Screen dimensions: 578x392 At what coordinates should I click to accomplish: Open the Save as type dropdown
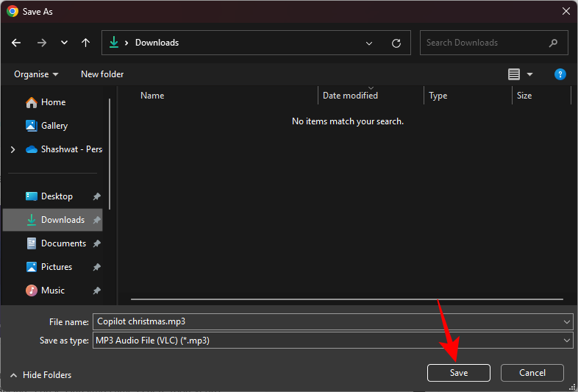(566, 341)
